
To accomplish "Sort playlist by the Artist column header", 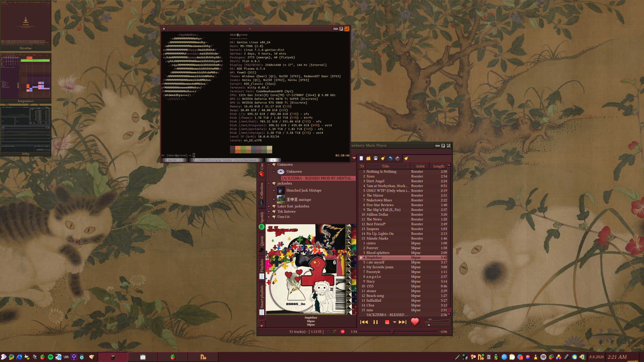I will pos(420,166).
